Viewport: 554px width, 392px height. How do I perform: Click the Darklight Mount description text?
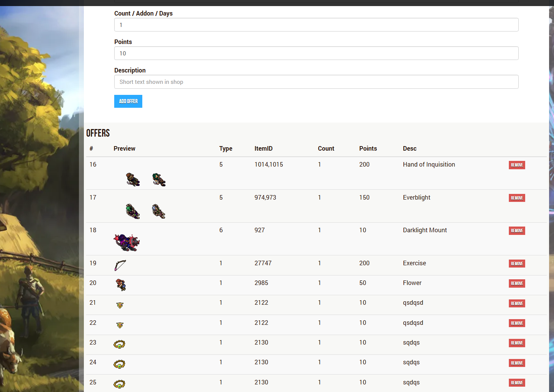click(425, 230)
